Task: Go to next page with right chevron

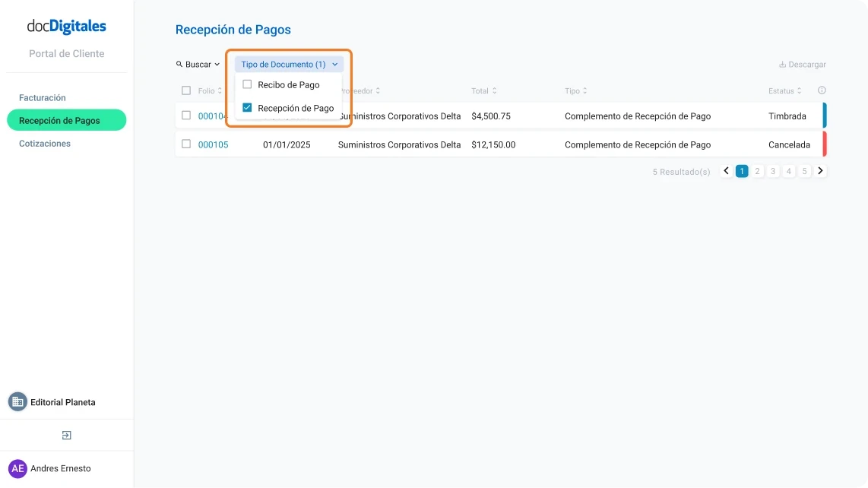Action: 820,170
